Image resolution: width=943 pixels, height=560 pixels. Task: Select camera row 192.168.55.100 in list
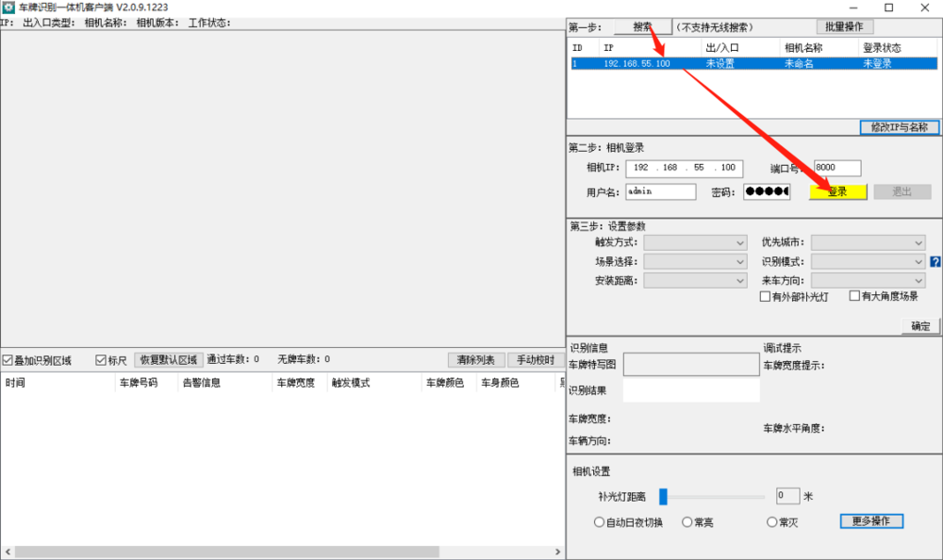coord(754,64)
